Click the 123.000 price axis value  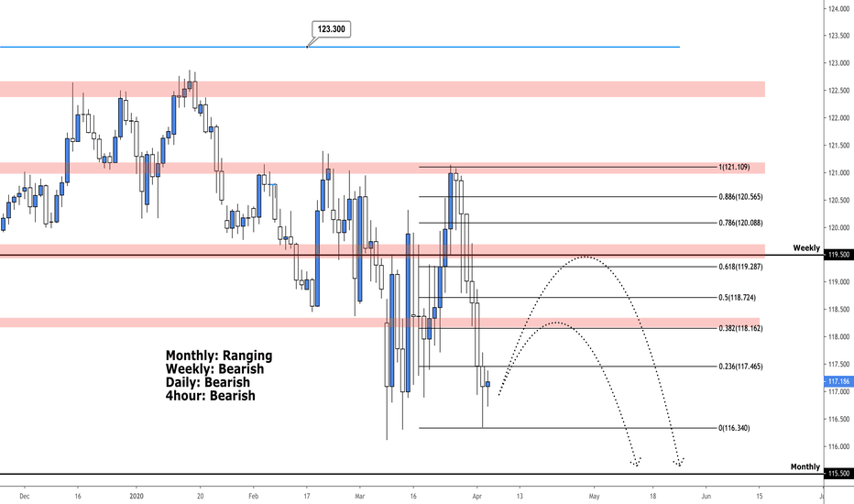click(x=838, y=63)
